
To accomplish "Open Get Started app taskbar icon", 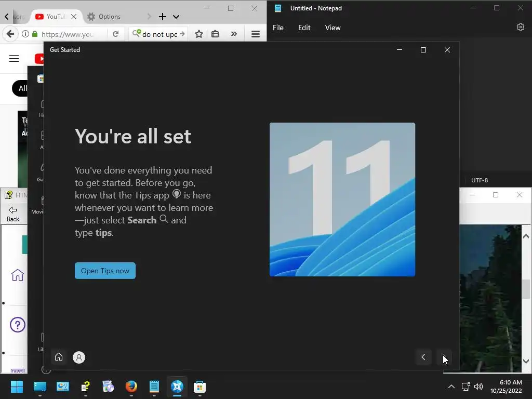I will coord(177,387).
